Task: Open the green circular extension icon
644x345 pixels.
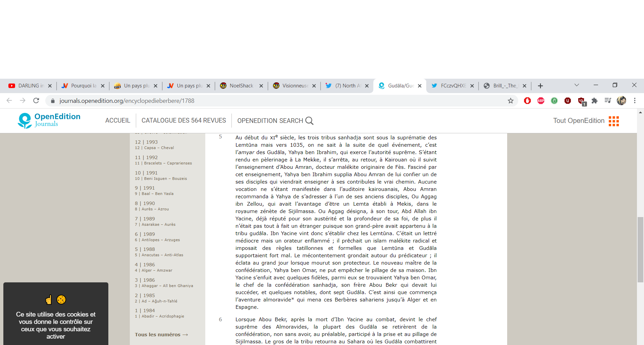Action: [x=554, y=100]
